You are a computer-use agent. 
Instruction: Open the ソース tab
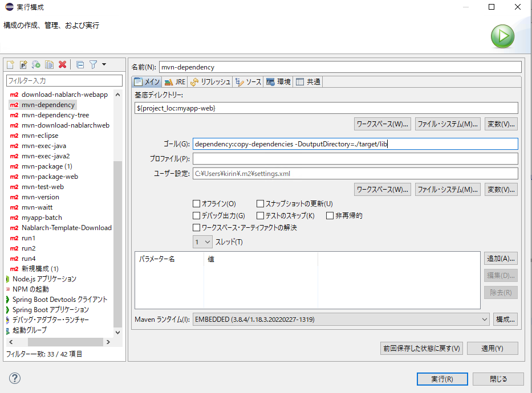tap(248, 81)
